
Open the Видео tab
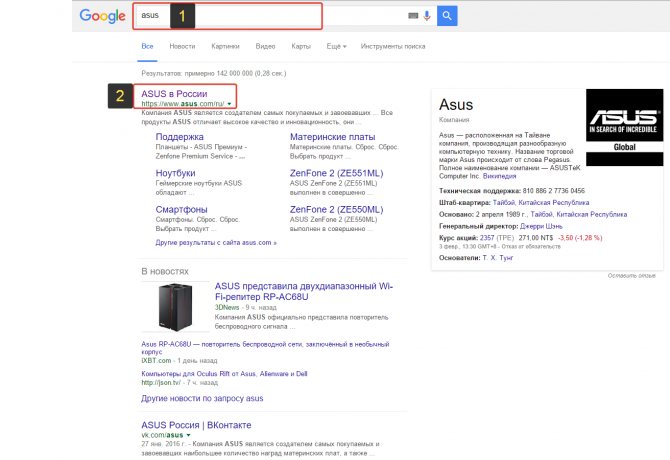pos(265,46)
